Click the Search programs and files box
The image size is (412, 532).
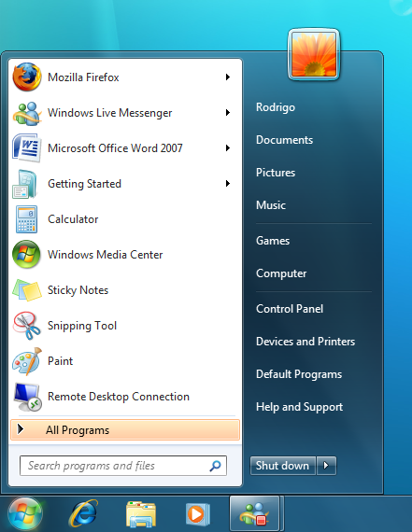coord(123,466)
